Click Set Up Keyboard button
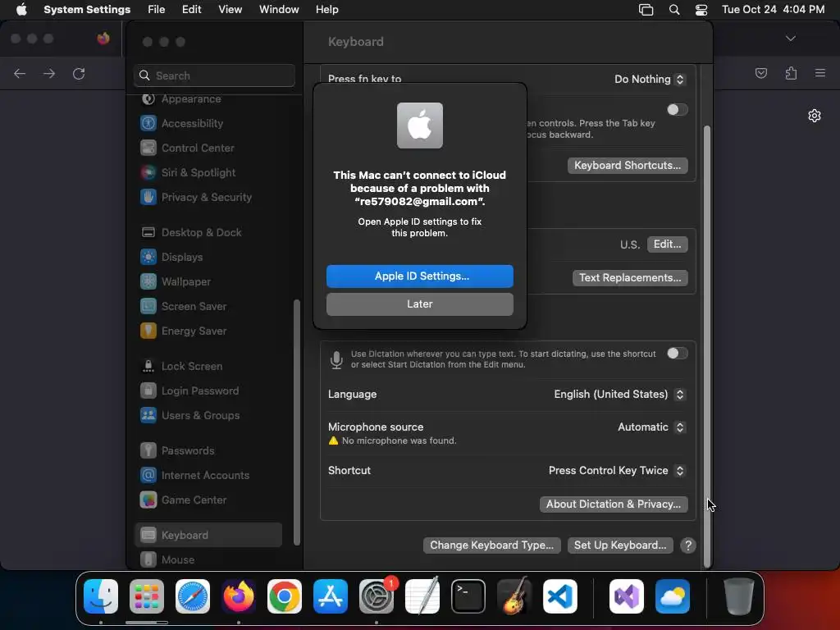The width and height of the screenshot is (840, 630). pyautogui.click(x=620, y=546)
